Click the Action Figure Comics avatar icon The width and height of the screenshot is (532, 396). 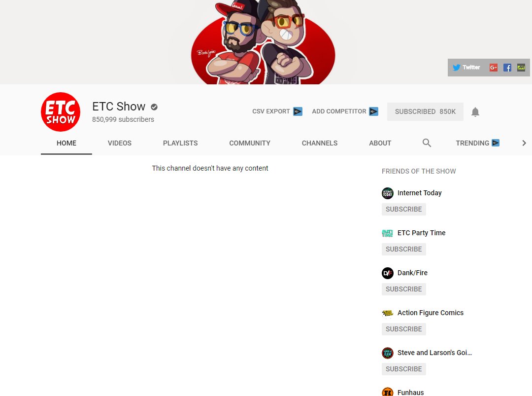(x=388, y=313)
